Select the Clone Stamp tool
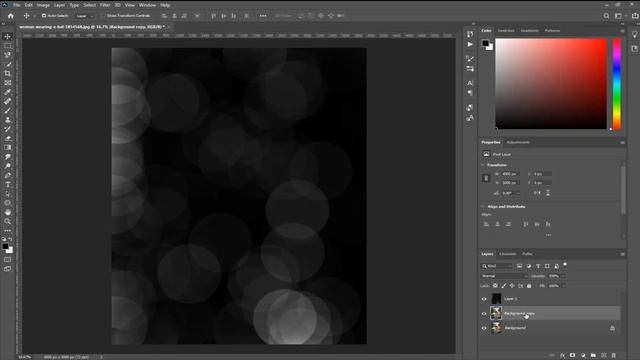This screenshot has height=360, width=640. click(7, 120)
